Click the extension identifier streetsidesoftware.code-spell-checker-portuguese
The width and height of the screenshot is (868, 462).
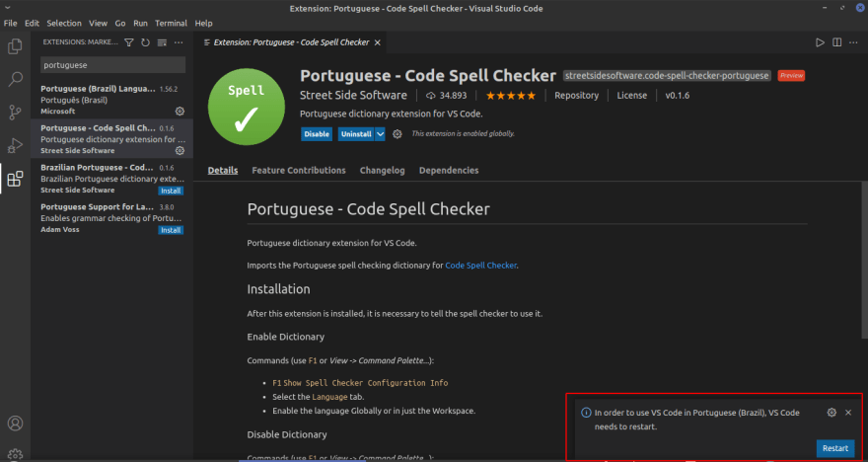(x=667, y=75)
